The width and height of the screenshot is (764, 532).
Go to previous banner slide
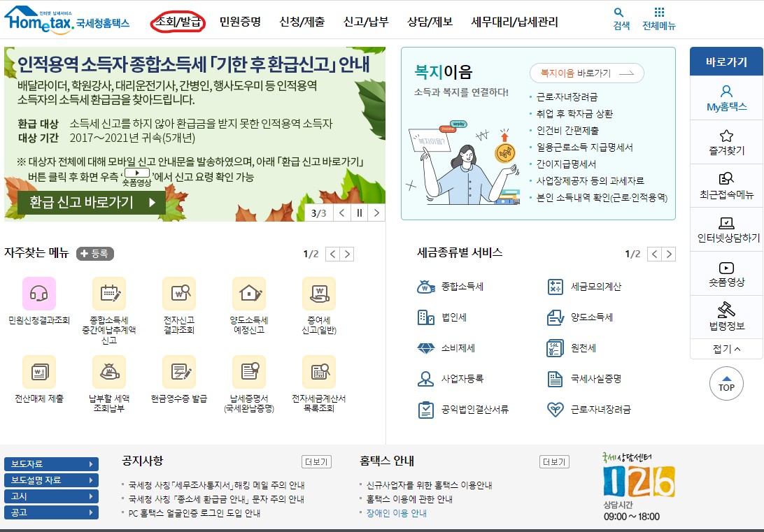pos(342,213)
